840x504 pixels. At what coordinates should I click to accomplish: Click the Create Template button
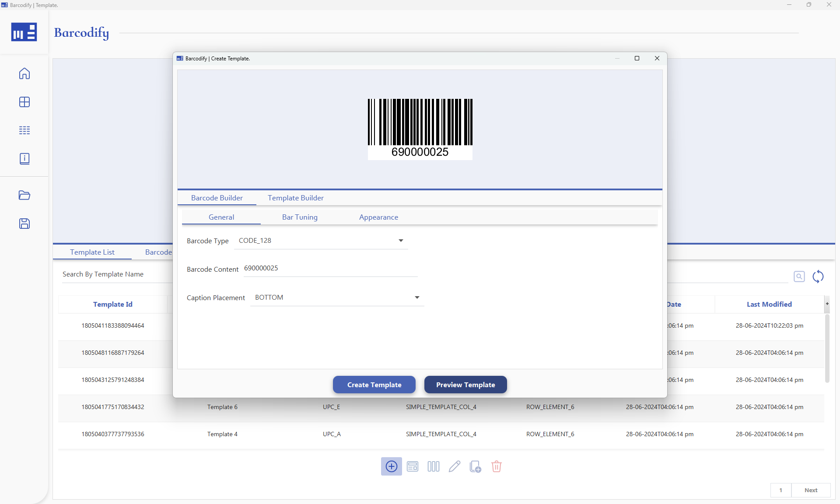click(374, 385)
